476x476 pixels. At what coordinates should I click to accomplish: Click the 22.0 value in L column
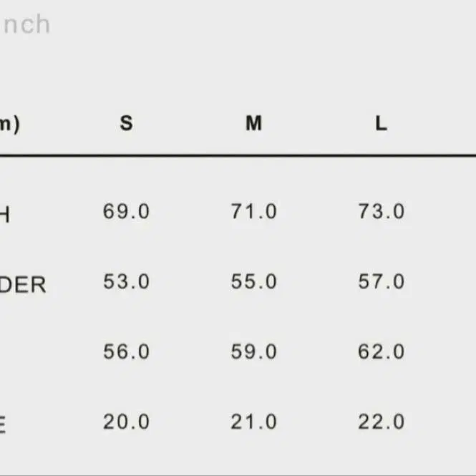pos(382,422)
